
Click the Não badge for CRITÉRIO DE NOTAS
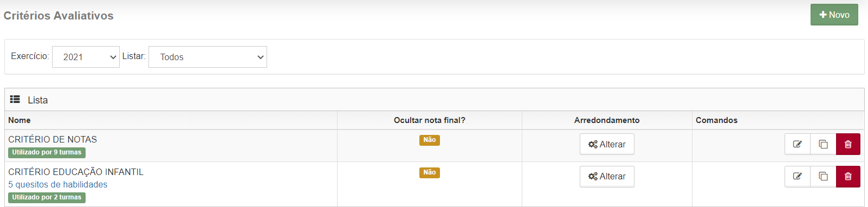coord(430,140)
